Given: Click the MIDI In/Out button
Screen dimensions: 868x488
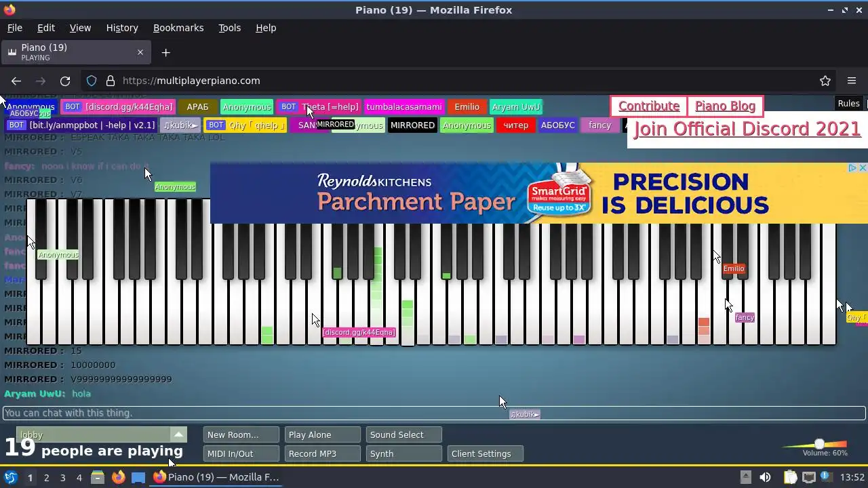Looking at the screenshot, I should click(x=241, y=453).
